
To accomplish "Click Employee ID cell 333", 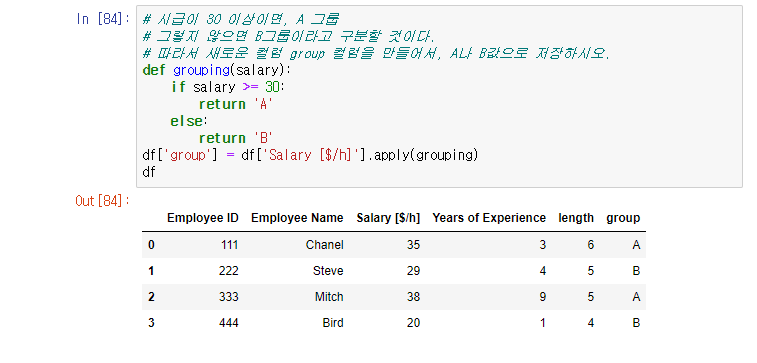I will click(229, 296).
